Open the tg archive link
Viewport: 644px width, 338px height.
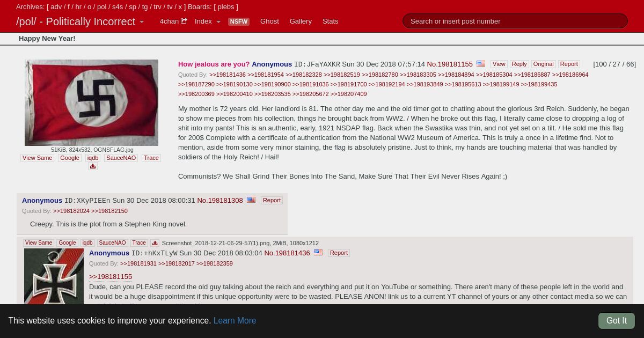(x=145, y=7)
